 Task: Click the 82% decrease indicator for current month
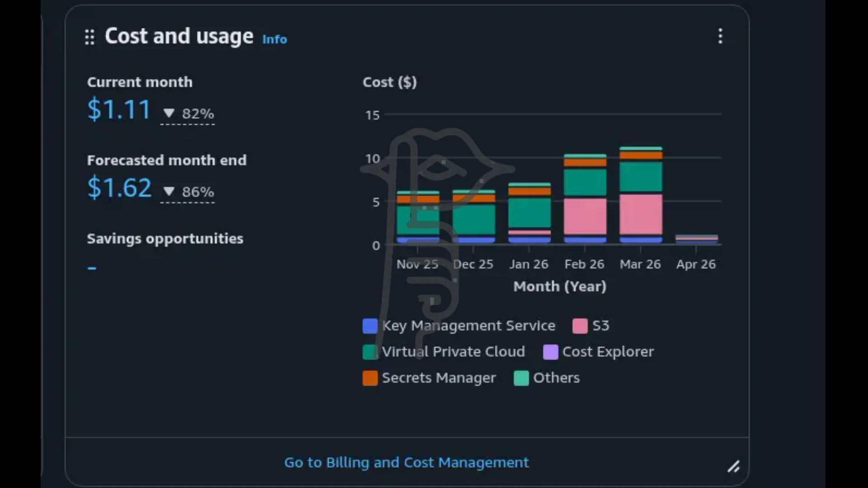tap(188, 113)
